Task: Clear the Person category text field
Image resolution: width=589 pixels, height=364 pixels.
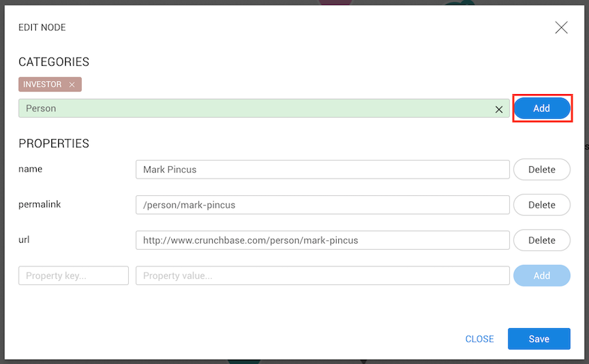Action: [498, 109]
